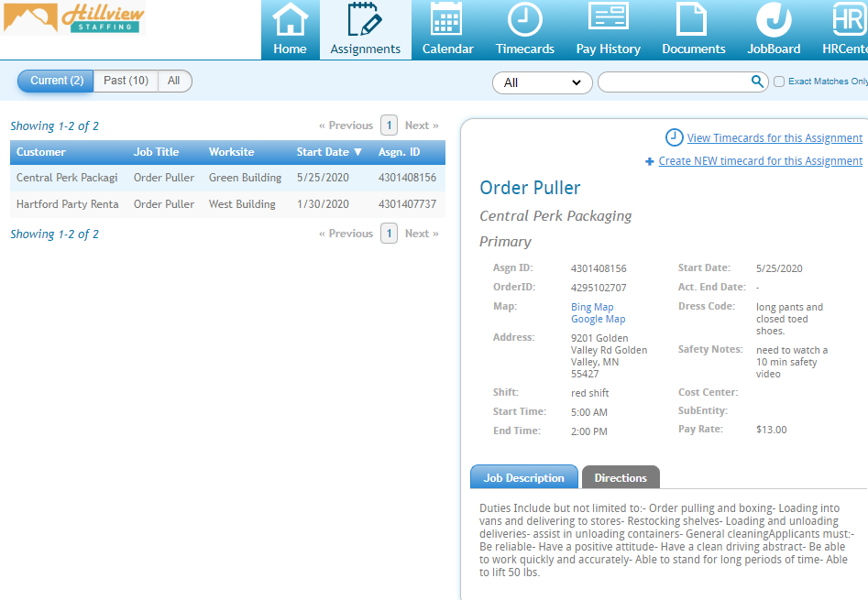Viewport: 868px width, 600px height.
Task: Go to Home via house icon
Action: point(290,20)
